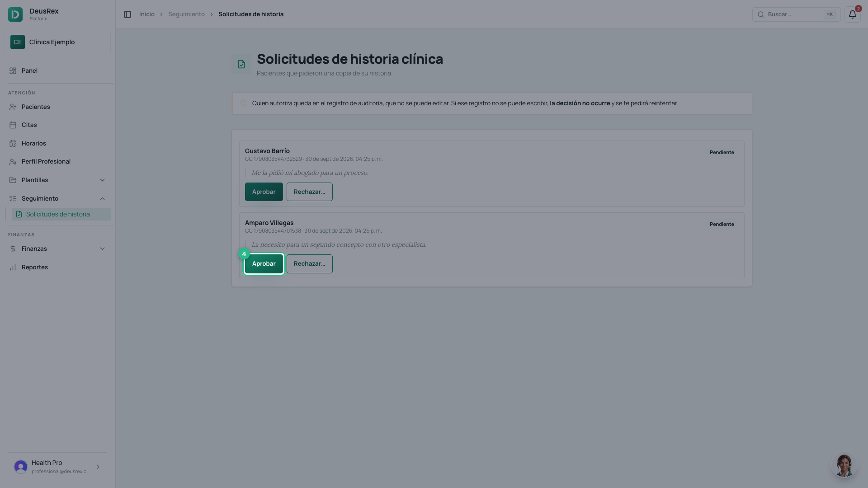868x488 pixels.
Task: Click the Panel dashboard icon
Action: pos(13,71)
